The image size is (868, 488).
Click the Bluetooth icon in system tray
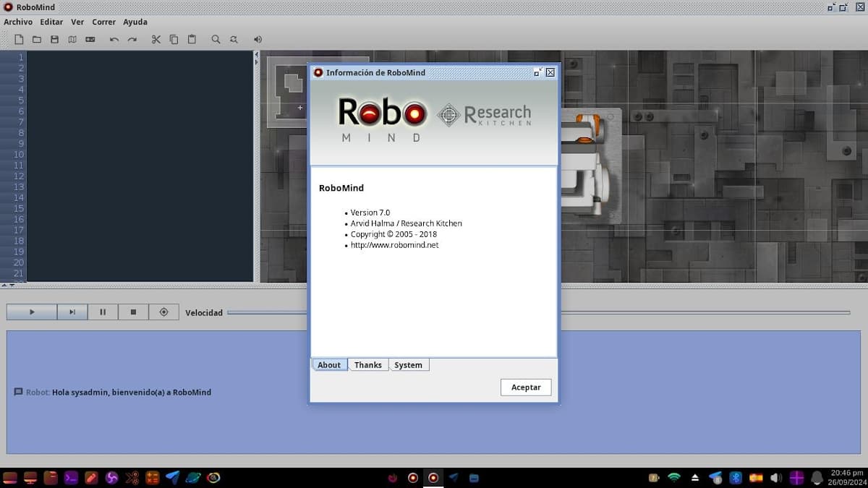(x=736, y=478)
